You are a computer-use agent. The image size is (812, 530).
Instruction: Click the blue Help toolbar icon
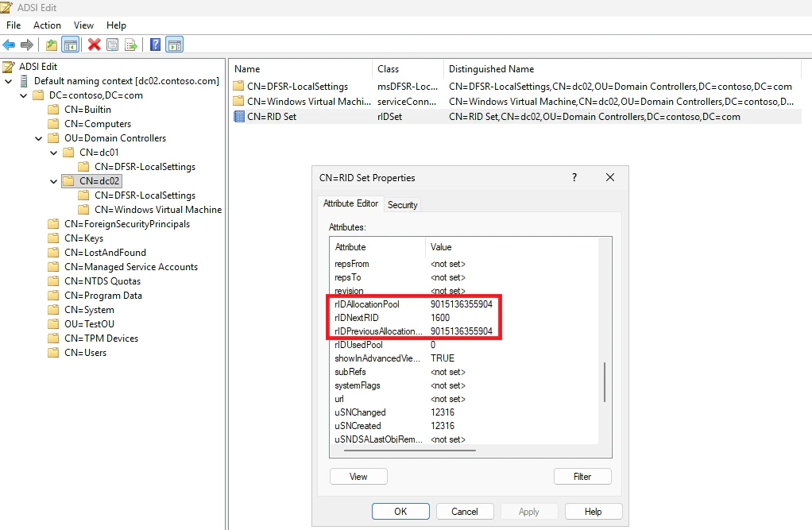tap(156, 45)
